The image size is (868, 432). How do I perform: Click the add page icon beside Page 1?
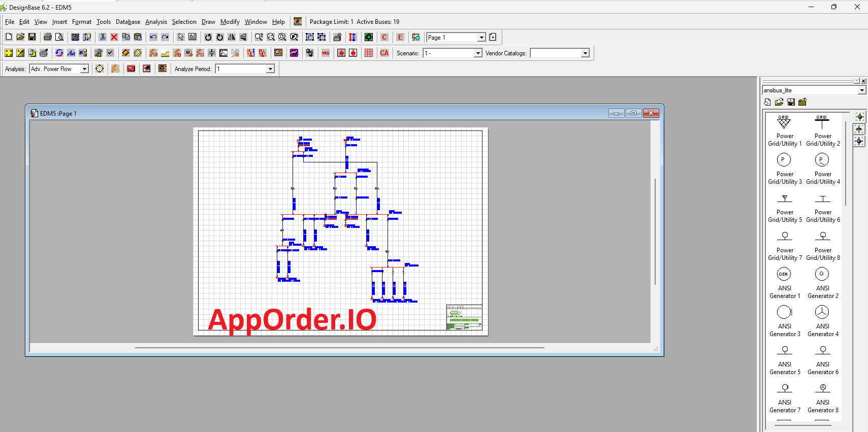pos(493,37)
